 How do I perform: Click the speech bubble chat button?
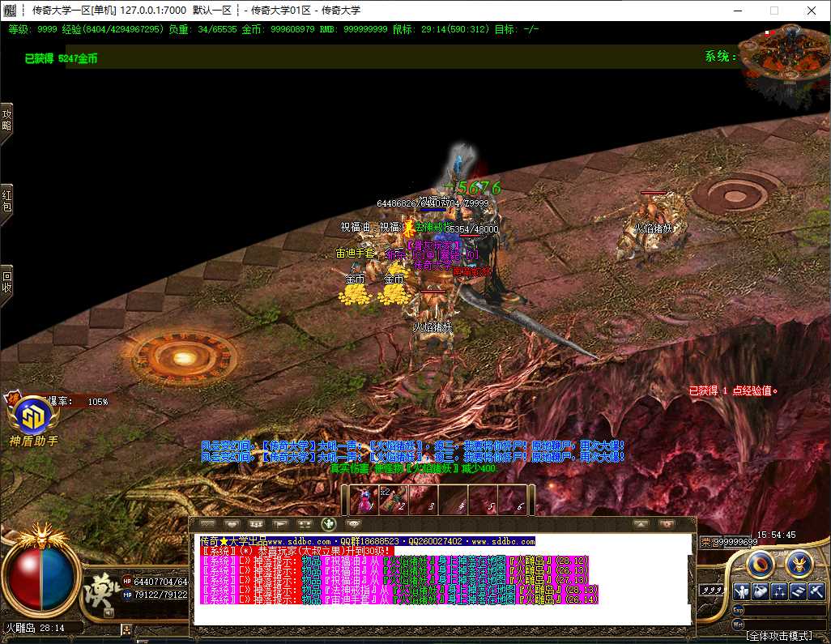click(x=353, y=524)
